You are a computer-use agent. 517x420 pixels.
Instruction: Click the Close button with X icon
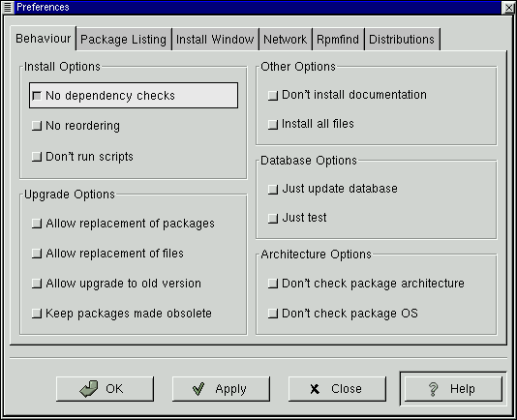tap(337, 389)
